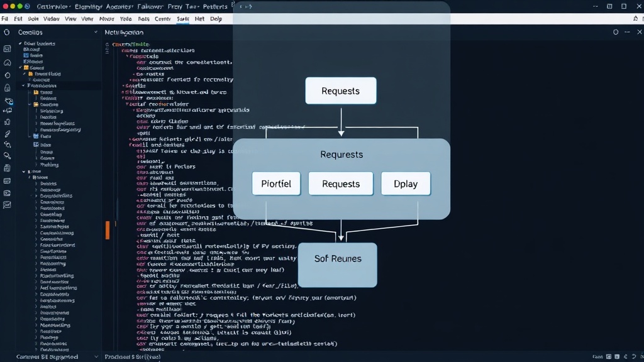
Task: Select the highlighted active icon in left sidebar
Action: click(8, 101)
